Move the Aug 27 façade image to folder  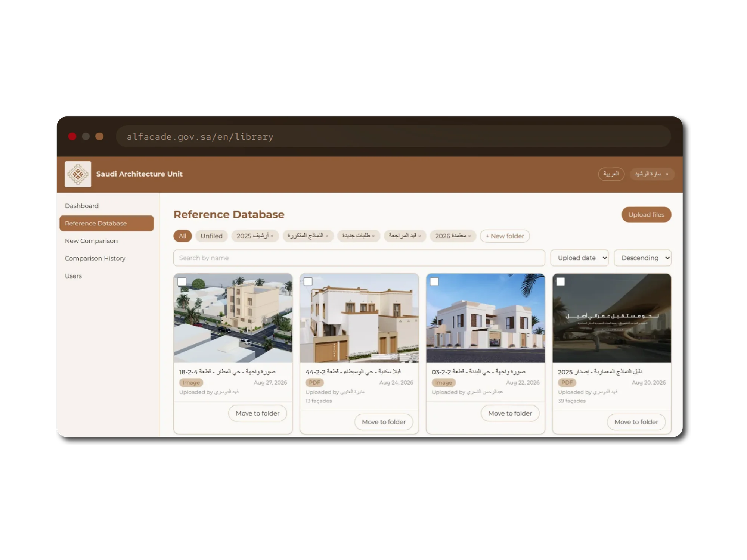[x=257, y=413]
